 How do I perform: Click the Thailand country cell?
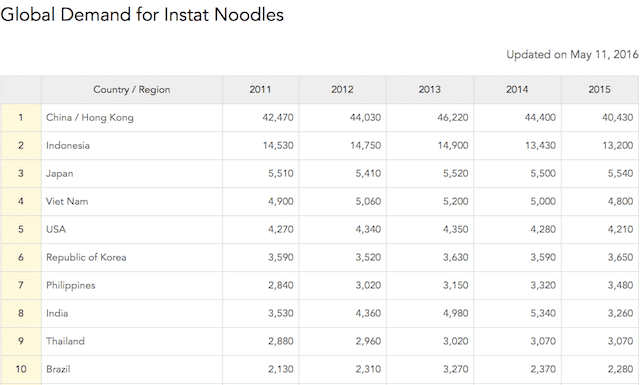click(x=131, y=341)
